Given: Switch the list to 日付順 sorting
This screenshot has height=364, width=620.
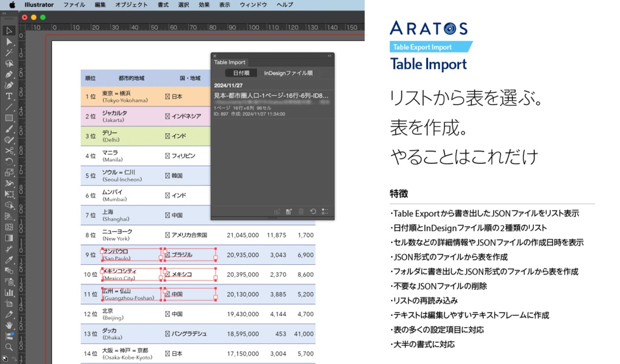Looking at the screenshot, I should pyautogui.click(x=240, y=73).
